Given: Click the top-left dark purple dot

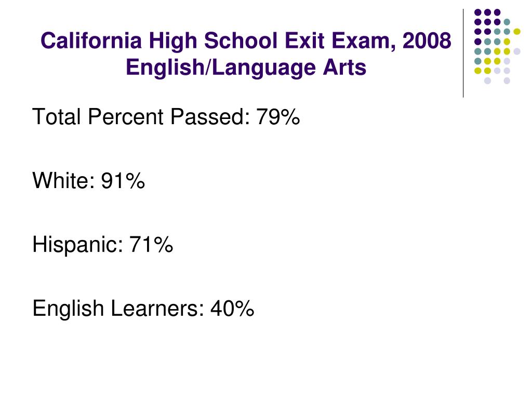Looking at the screenshot, I should pyautogui.click(x=478, y=12).
